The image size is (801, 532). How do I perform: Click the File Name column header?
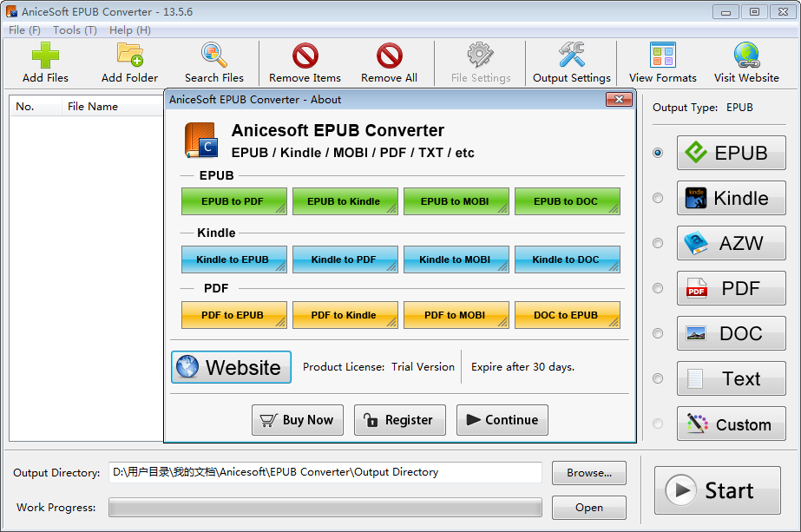(x=113, y=106)
